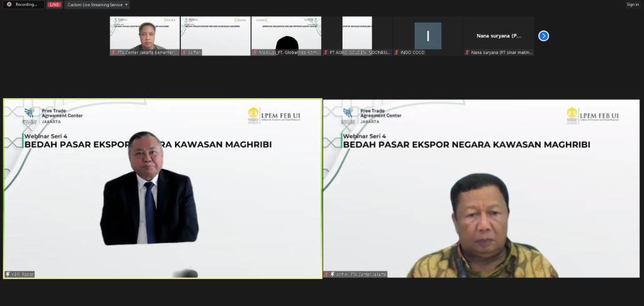Select FTA Center Jakarta participant thumbnail
Viewport: 644px width, 306px height.
click(144, 34)
